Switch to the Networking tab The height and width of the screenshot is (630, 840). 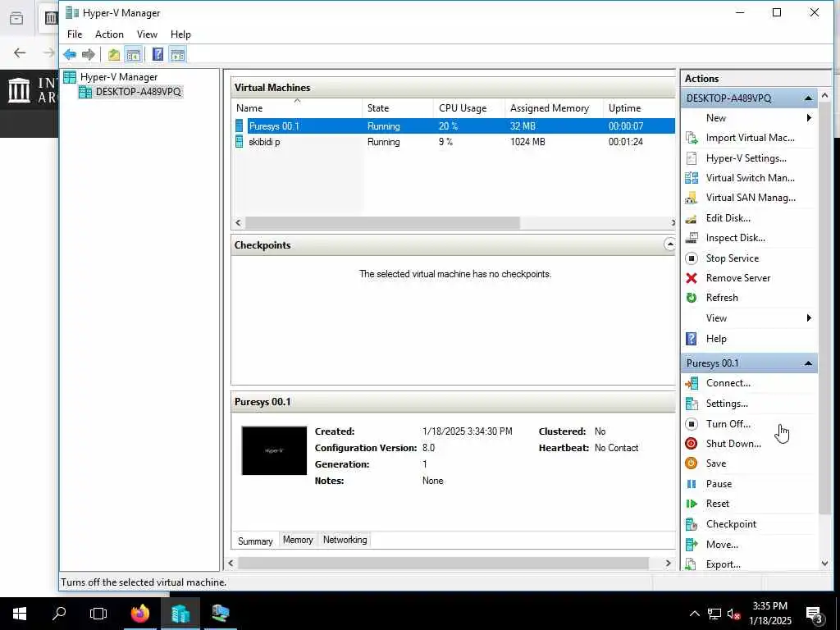[345, 540]
